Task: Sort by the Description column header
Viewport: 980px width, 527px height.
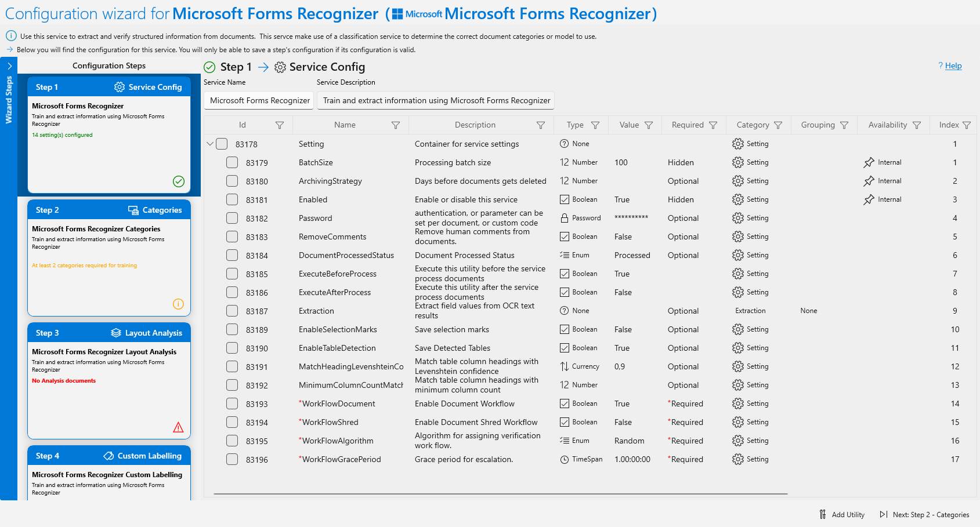Action: click(x=475, y=125)
